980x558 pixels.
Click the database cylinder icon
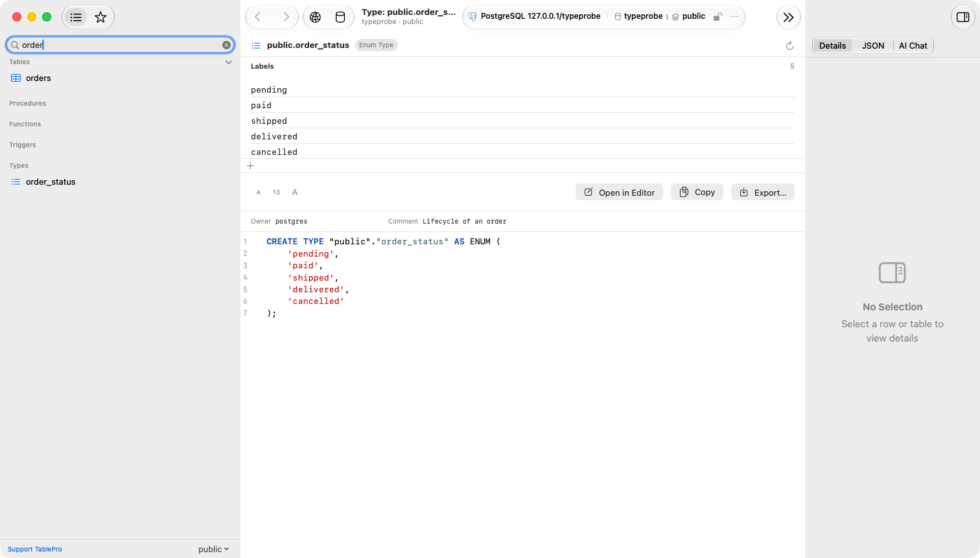pyautogui.click(x=340, y=17)
